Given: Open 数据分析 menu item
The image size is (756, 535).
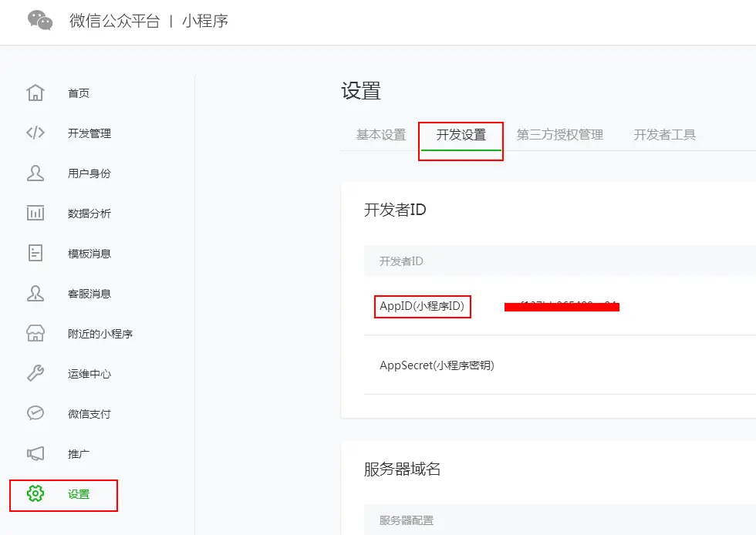Looking at the screenshot, I should coord(89,213).
